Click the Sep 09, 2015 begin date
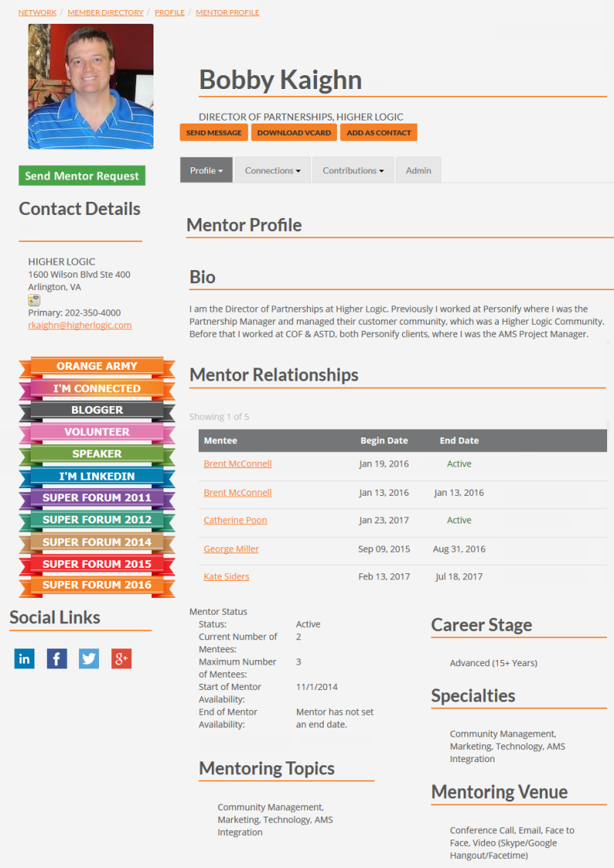The height and width of the screenshot is (868, 614). pyautogui.click(x=385, y=550)
